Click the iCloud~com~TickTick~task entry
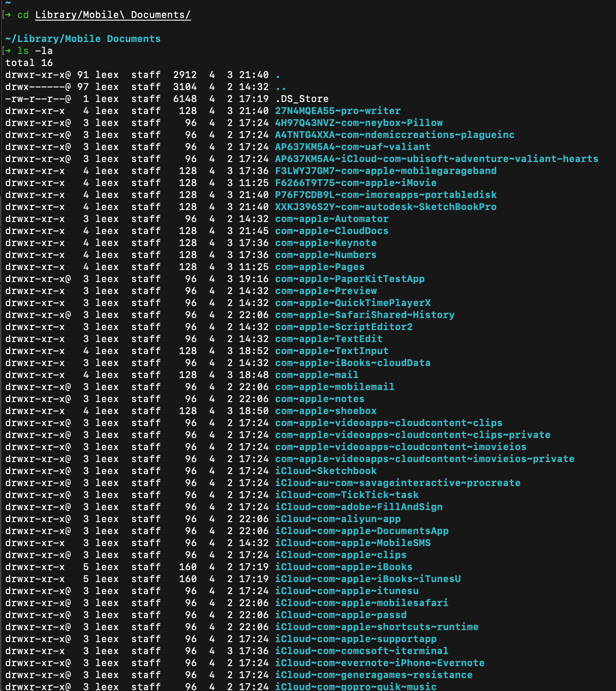Screen dimensions: 616x691 (347, 495)
